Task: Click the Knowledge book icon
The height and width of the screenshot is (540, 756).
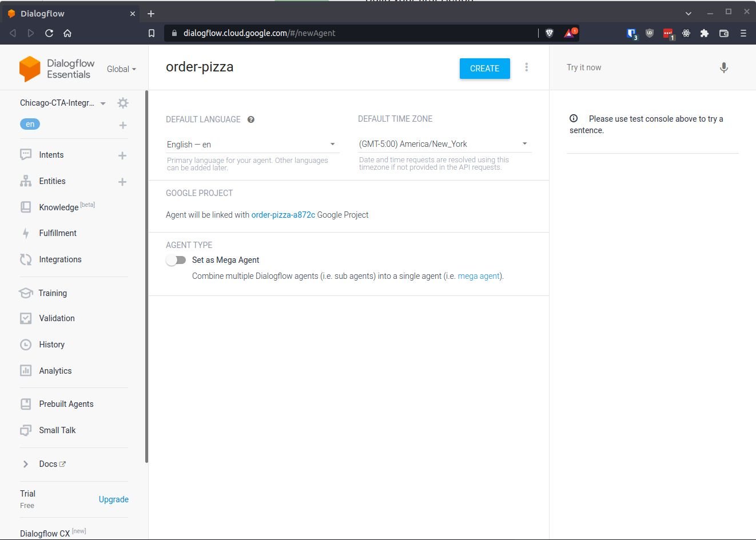Action: pos(26,207)
